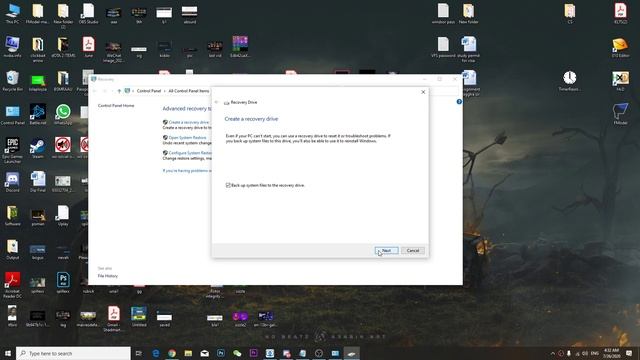Open the Recycle Bin desktop icon
The width and height of the screenshot is (640, 360).
(12, 81)
